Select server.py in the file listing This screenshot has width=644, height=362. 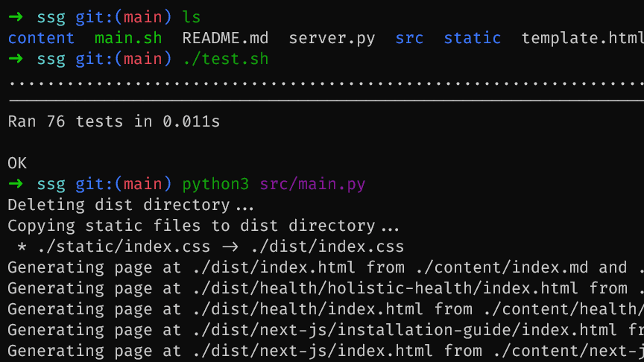point(332,38)
